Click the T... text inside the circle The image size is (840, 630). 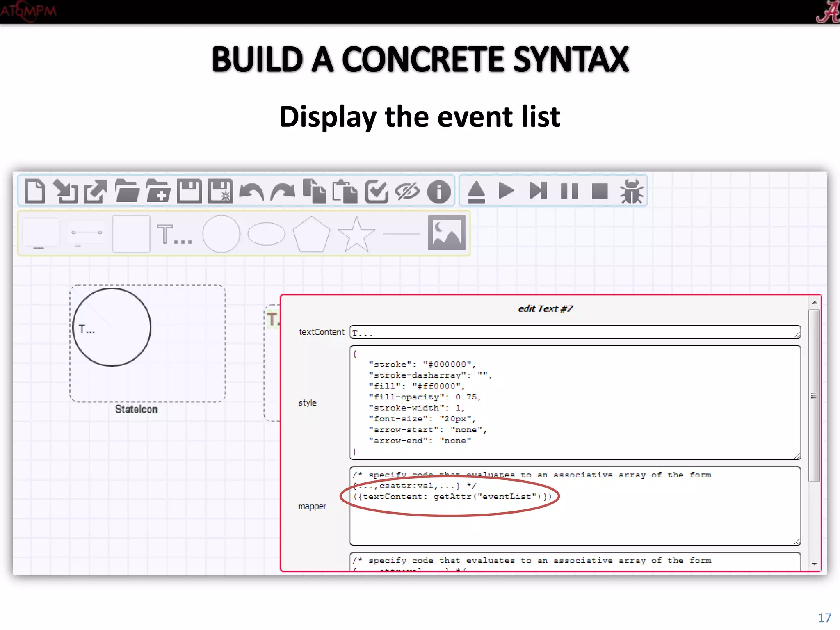pyautogui.click(x=87, y=329)
